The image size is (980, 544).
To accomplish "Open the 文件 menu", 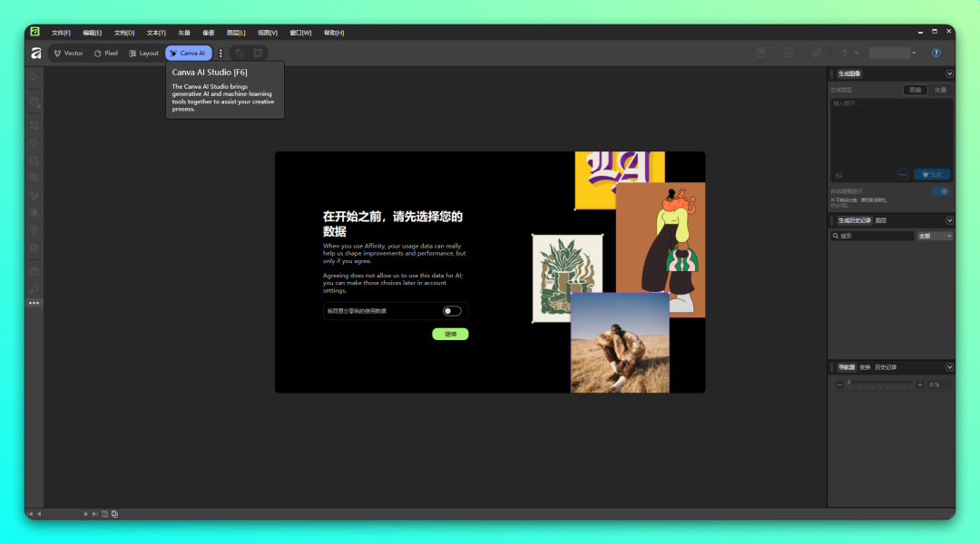I will point(60,33).
